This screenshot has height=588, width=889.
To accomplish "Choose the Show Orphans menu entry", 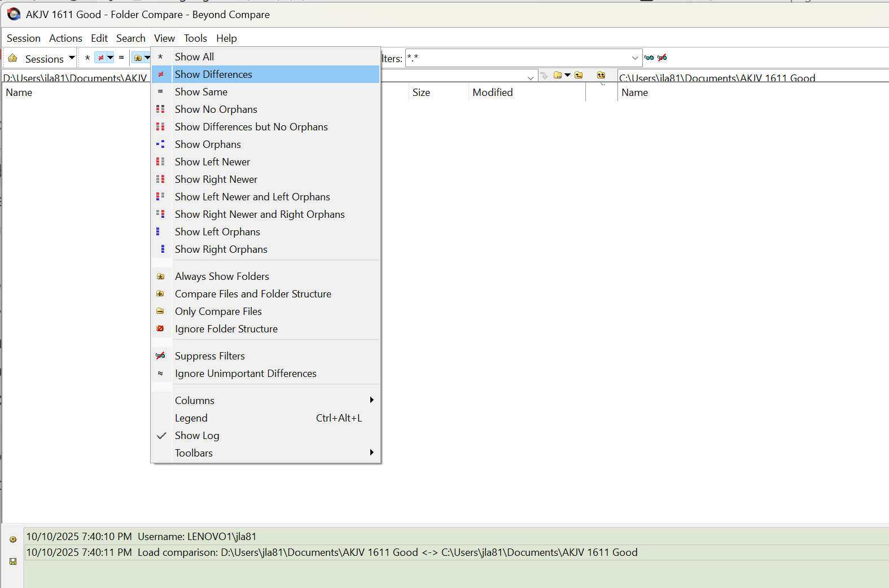I will click(265, 144).
